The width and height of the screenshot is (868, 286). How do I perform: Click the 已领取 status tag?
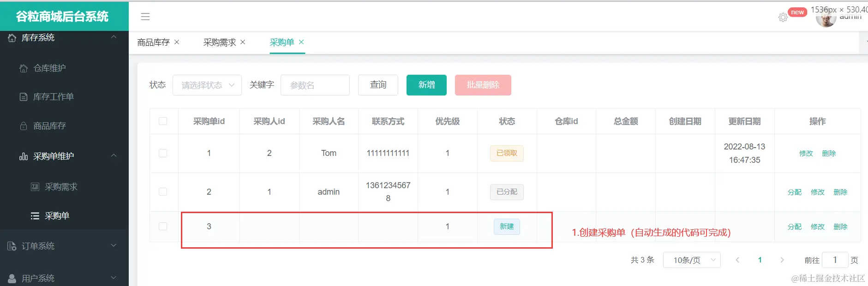507,153
